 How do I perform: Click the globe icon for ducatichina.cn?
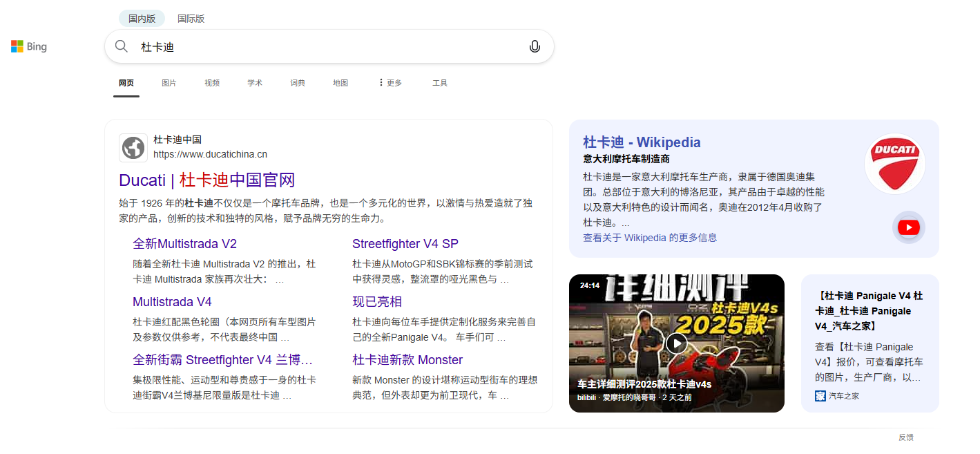(x=133, y=147)
